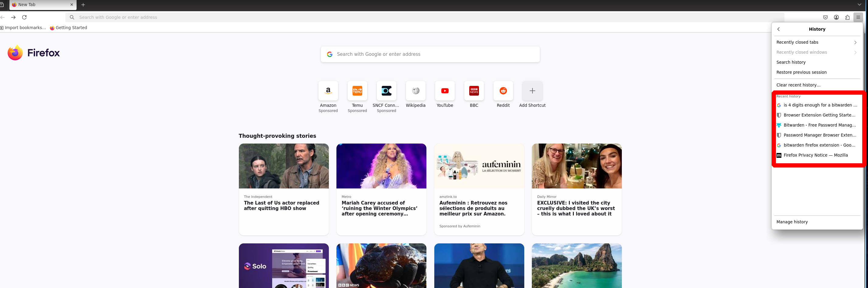The height and width of the screenshot is (288, 868).
Task: Open a new tab with plus button
Action: pyautogui.click(x=83, y=5)
